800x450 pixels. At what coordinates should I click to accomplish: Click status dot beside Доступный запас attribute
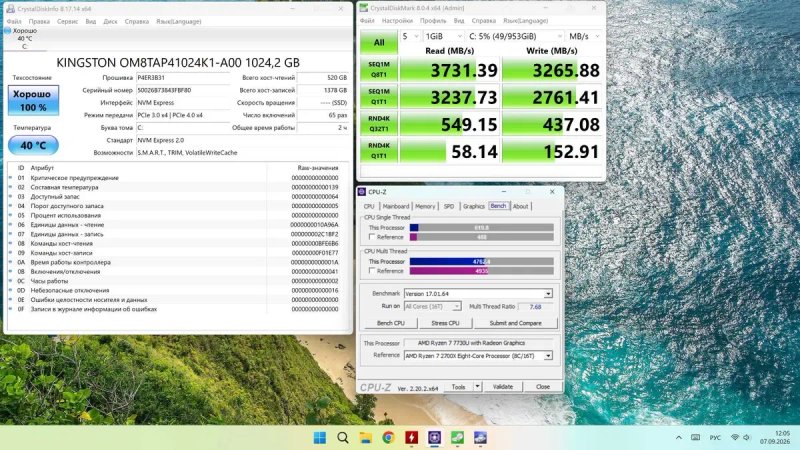[x=10, y=196]
